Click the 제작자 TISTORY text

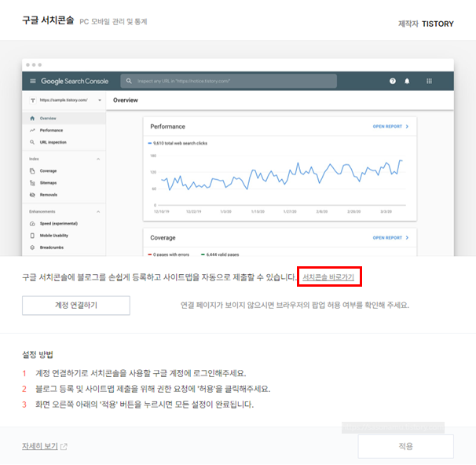click(426, 24)
